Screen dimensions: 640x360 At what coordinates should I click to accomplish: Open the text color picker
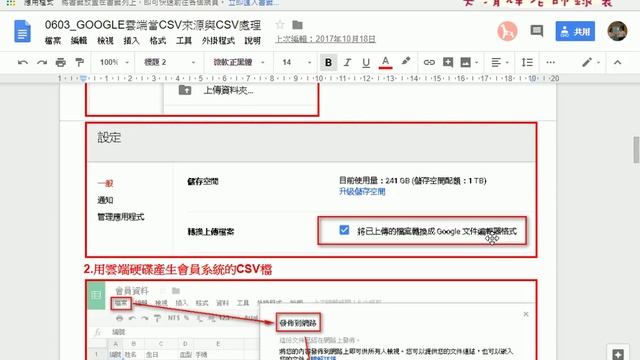(385, 62)
